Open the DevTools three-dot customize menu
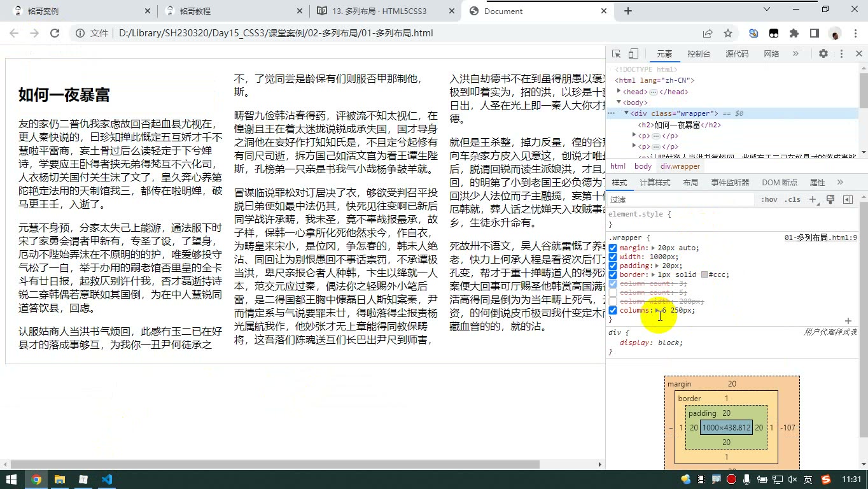This screenshot has width=868, height=489. pyautogui.click(x=841, y=54)
